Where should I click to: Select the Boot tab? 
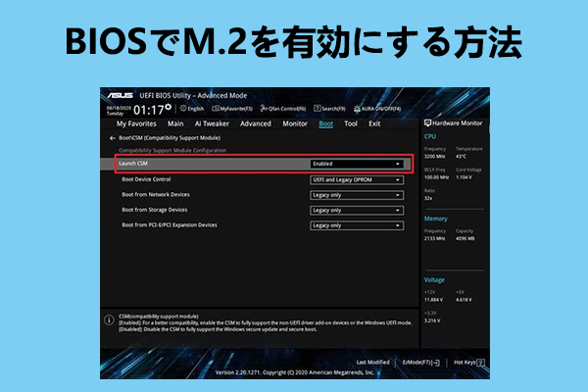click(326, 123)
